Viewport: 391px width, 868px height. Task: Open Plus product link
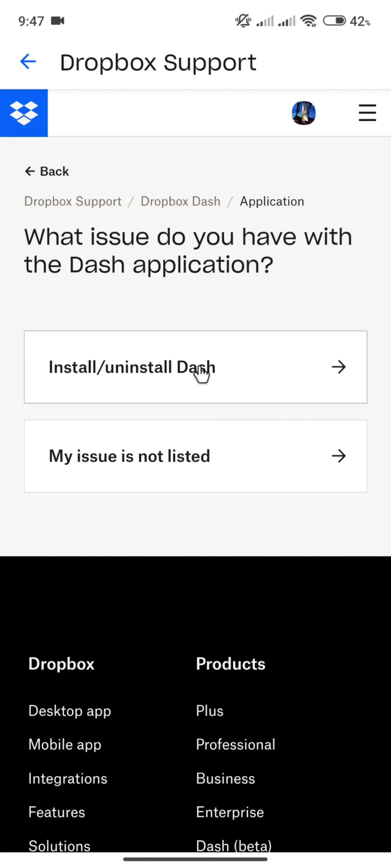[210, 711]
